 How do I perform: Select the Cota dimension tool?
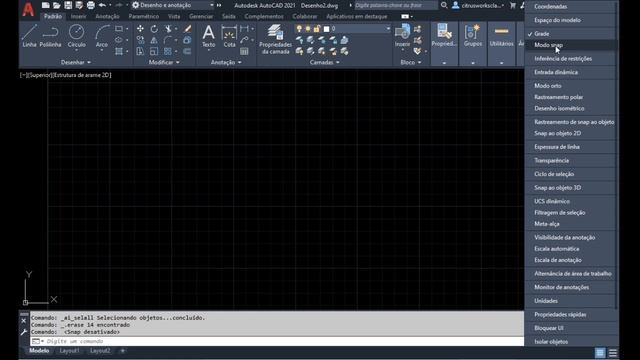coord(229,36)
